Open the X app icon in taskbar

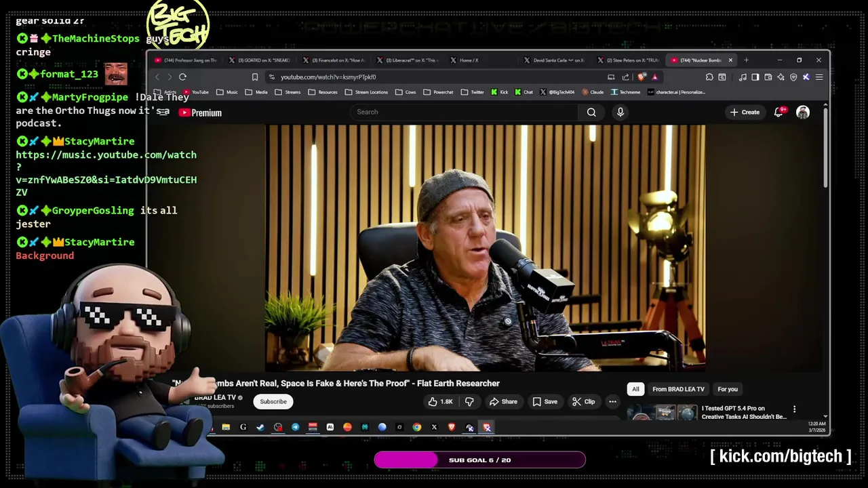point(434,427)
